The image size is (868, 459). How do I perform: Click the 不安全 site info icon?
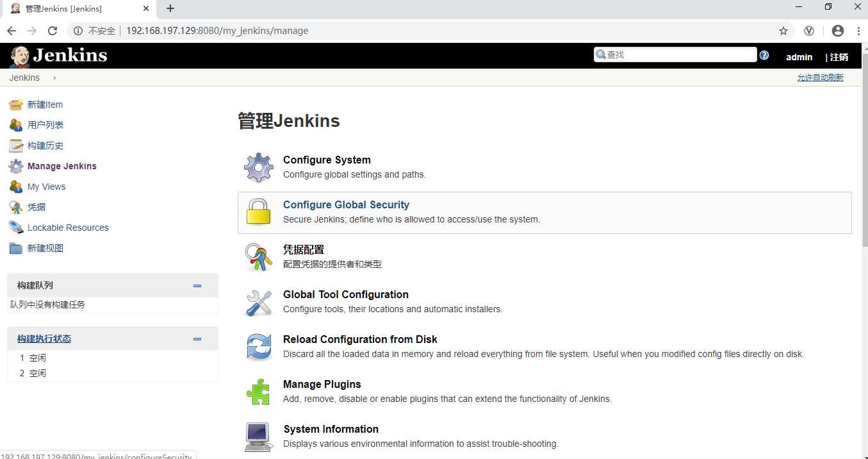point(78,31)
